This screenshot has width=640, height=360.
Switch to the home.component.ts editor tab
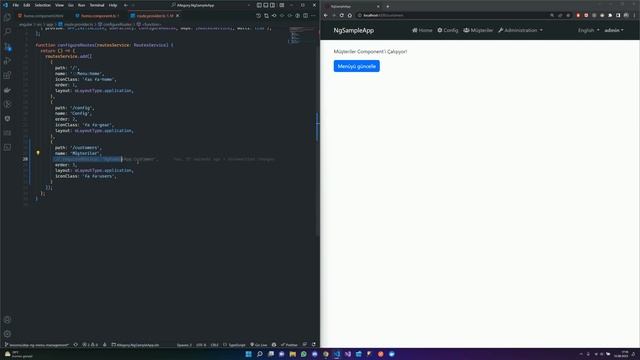coord(97,16)
